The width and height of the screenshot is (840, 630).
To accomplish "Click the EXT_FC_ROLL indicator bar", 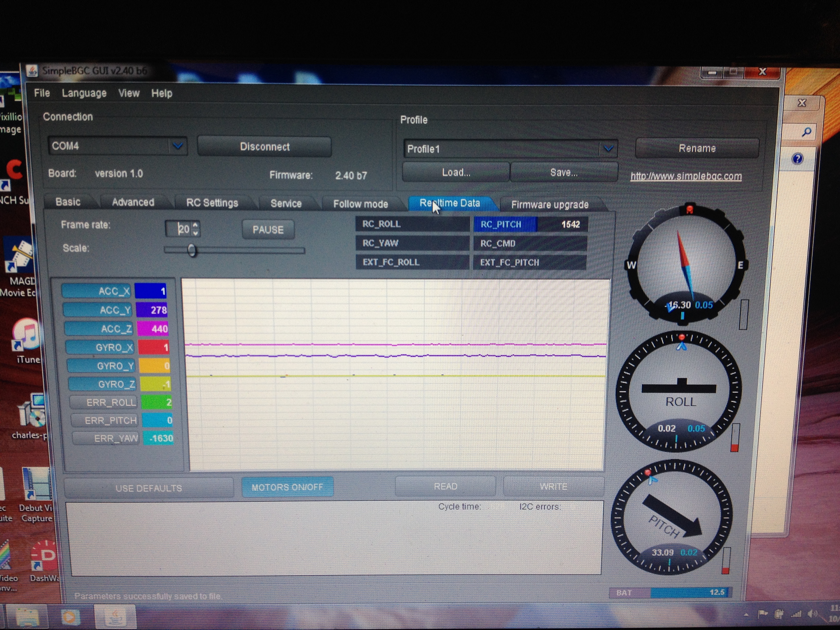I will pyautogui.click(x=412, y=262).
